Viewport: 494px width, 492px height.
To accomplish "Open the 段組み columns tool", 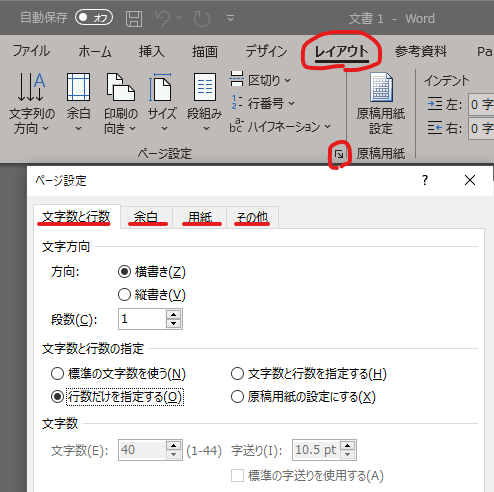I will pos(204,103).
